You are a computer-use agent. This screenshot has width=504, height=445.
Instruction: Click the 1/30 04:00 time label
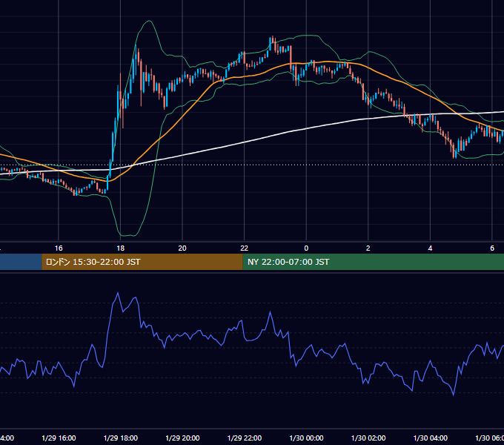[x=430, y=438]
